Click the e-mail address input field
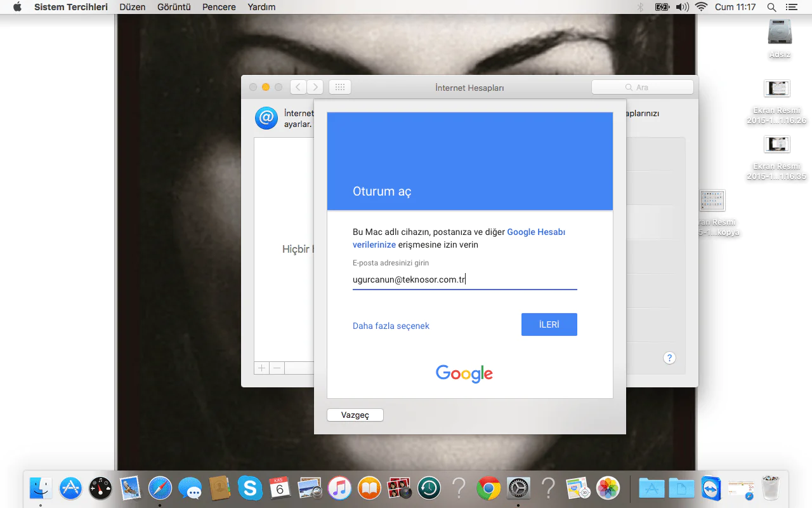The width and height of the screenshot is (812, 508). 465,279
